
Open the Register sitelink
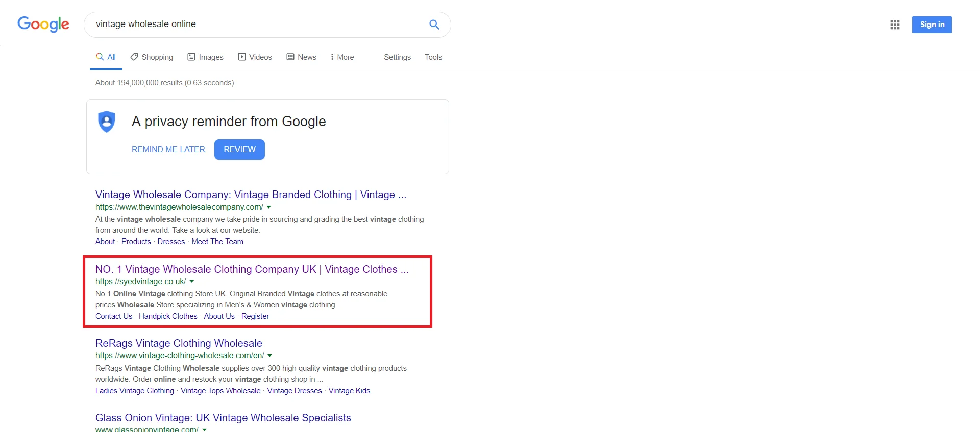[x=255, y=316]
